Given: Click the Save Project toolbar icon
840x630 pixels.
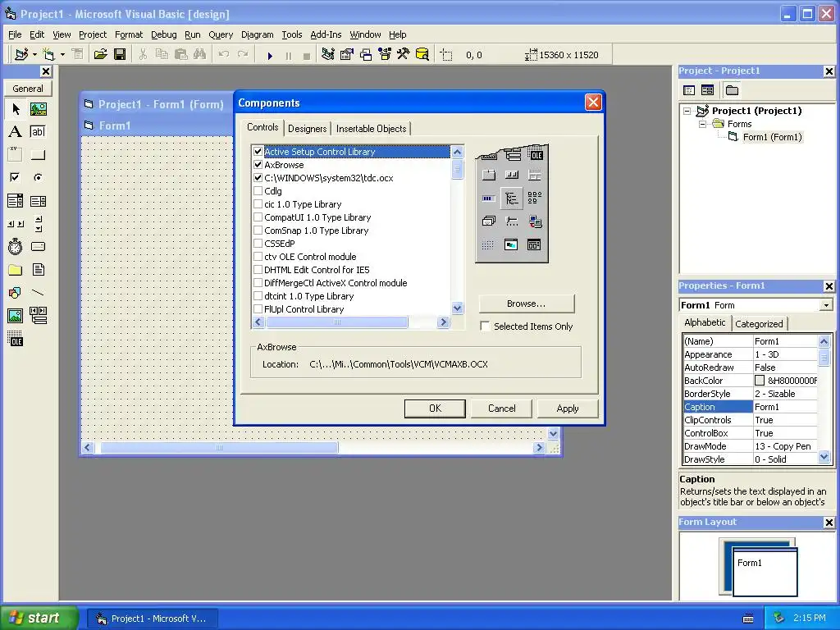Looking at the screenshot, I should [120, 54].
